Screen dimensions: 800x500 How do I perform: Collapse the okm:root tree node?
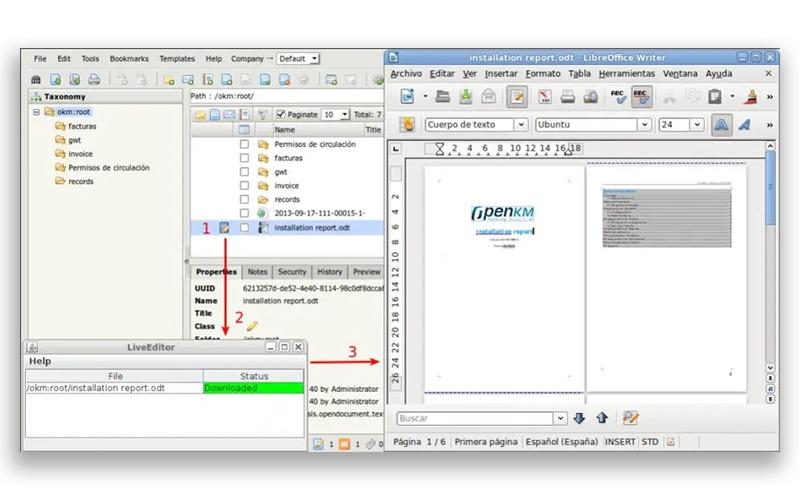(36, 112)
